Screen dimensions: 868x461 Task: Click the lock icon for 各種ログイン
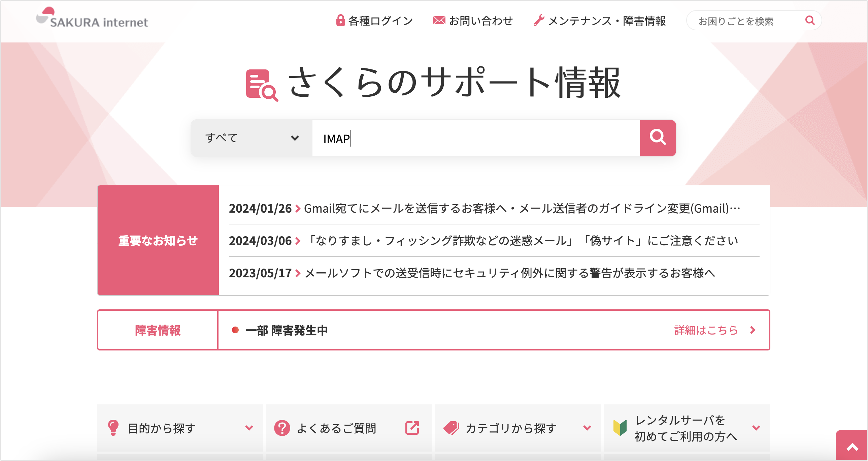[x=340, y=21]
